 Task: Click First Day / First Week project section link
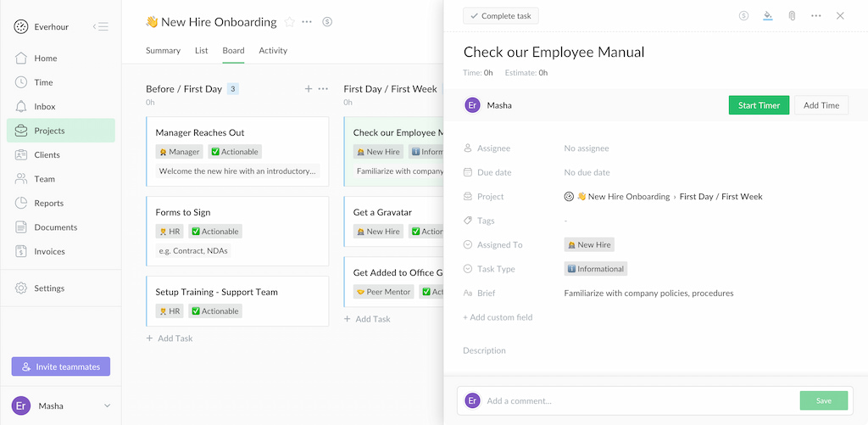pos(721,197)
